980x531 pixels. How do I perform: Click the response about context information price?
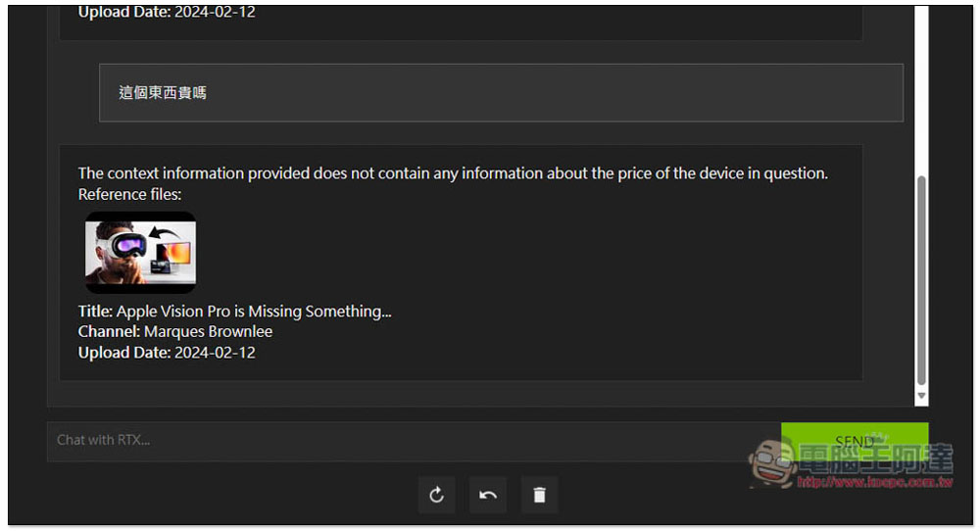[453, 173]
